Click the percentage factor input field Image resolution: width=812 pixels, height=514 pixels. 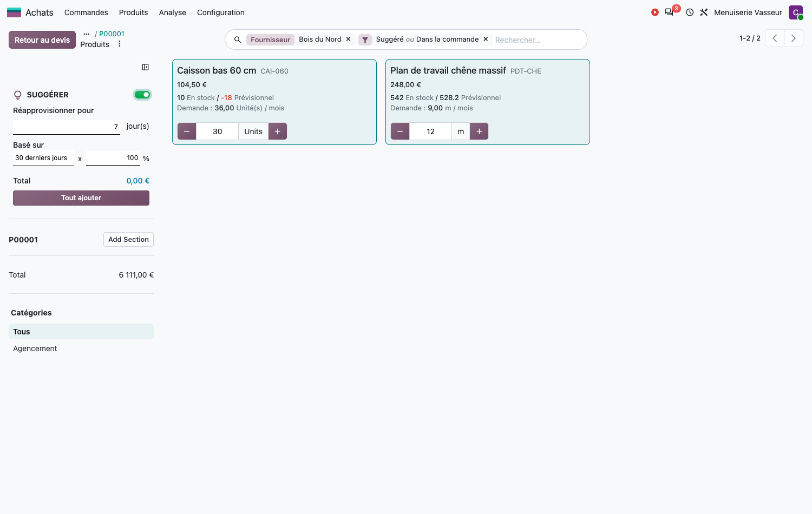pyautogui.click(x=113, y=158)
